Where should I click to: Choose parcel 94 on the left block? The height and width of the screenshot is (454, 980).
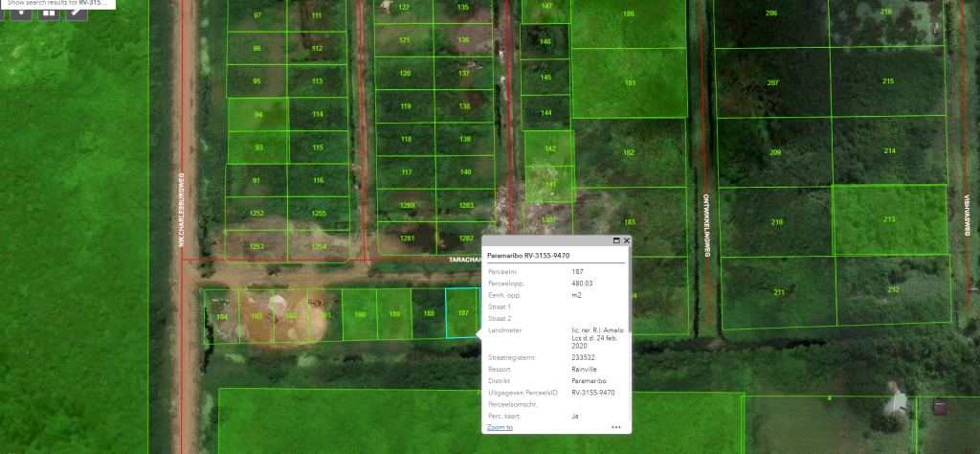click(257, 114)
